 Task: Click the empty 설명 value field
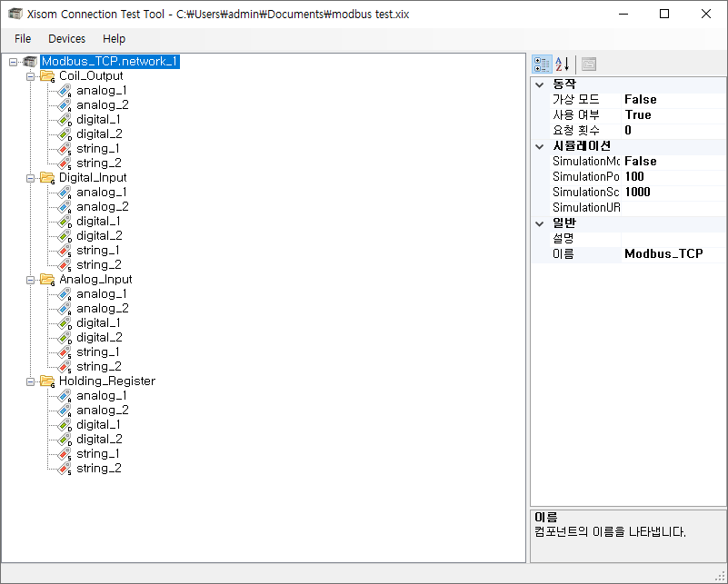[673, 239]
